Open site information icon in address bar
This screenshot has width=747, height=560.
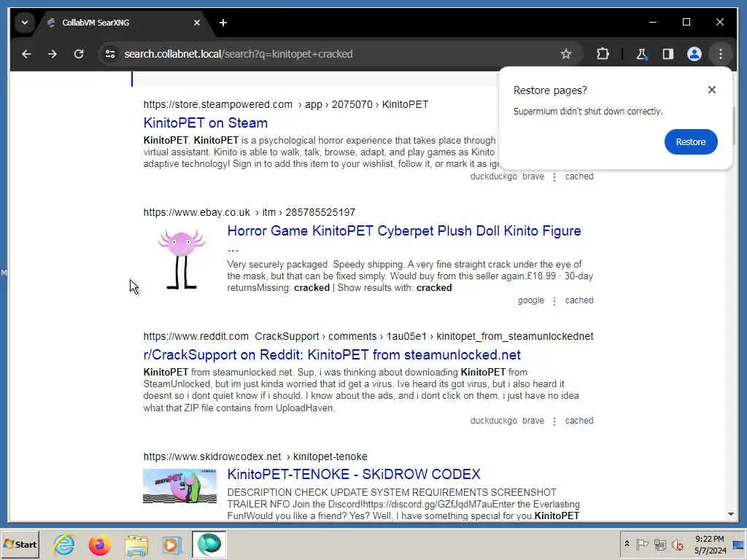pos(110,54)
